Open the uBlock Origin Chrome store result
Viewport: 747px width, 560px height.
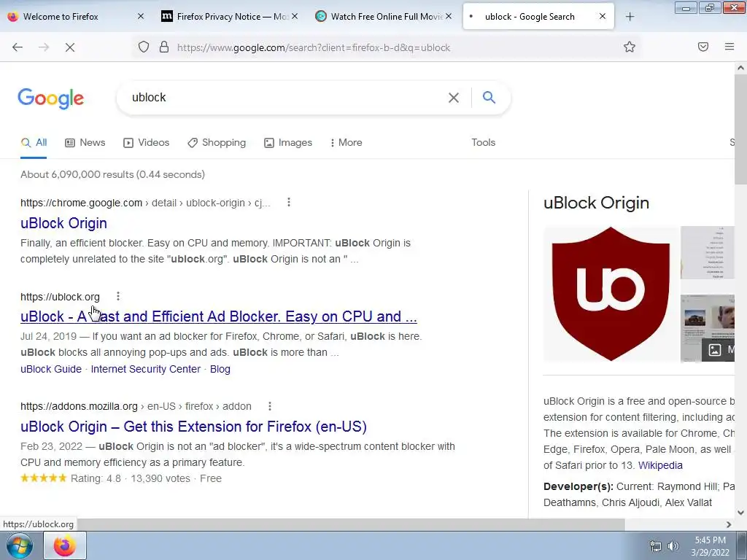click(x=63, y=223)
